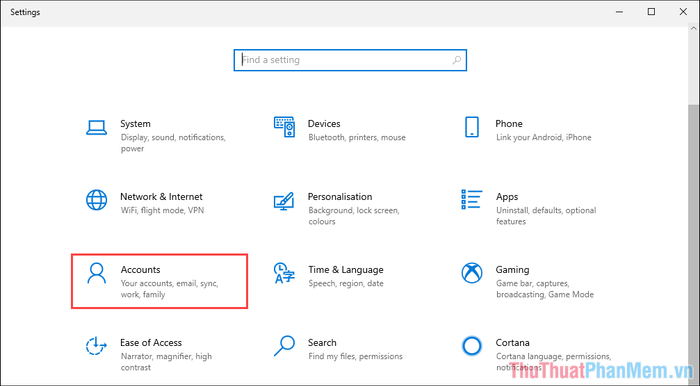Open the Apps list icon
The width and height of the screenshot is (700, 386).
(471, 199)
